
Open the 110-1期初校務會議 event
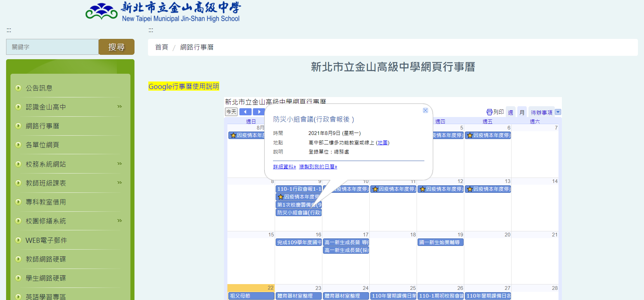(x=441, y=296)
